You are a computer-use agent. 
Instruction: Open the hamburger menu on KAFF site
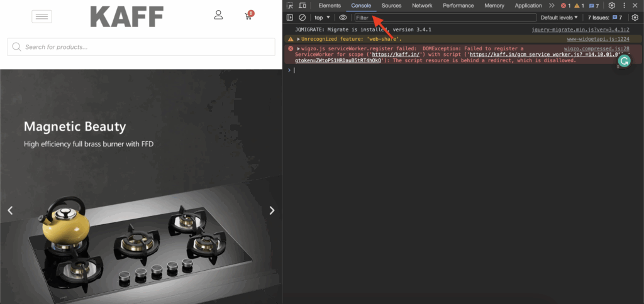[42, 16]
